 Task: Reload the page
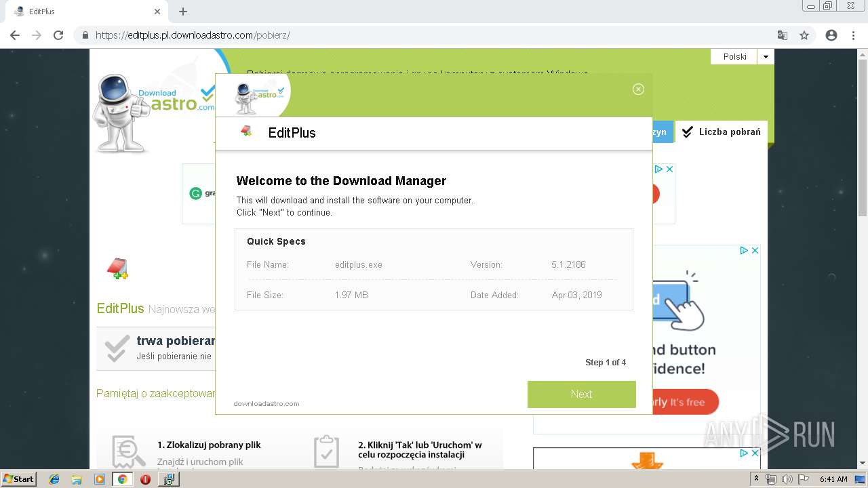[x=58, y=35]
